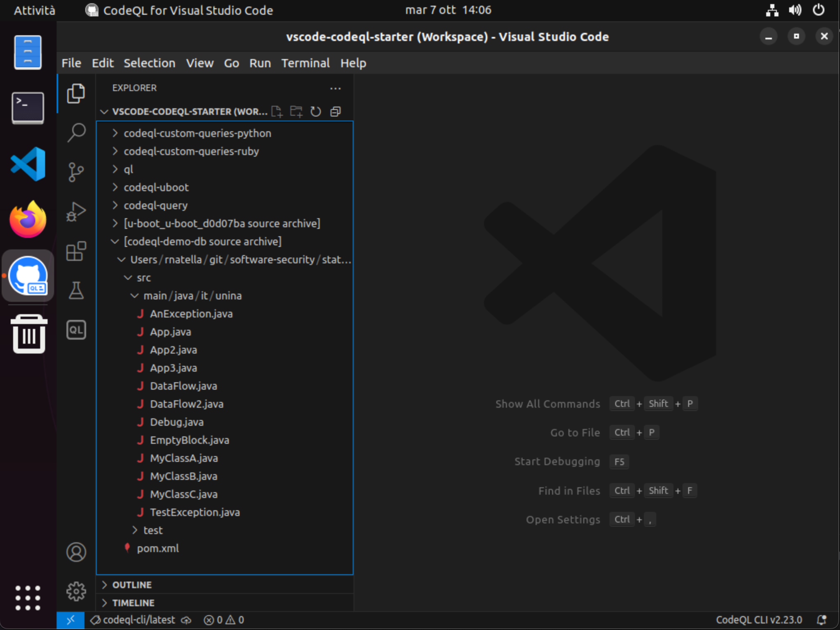Show Applications grid in dock
This screenshot has height=630, width=840.
[28, 598]
